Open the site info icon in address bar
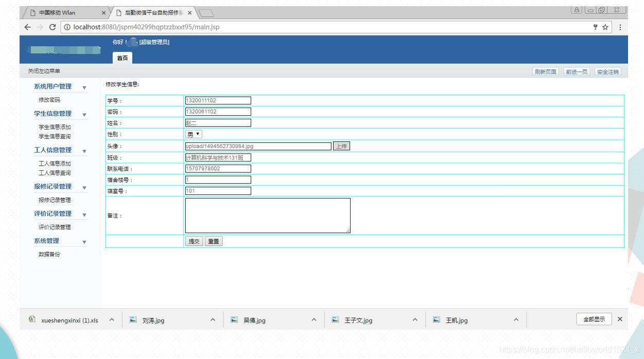 pyautogui.click(x=68, y=27)
